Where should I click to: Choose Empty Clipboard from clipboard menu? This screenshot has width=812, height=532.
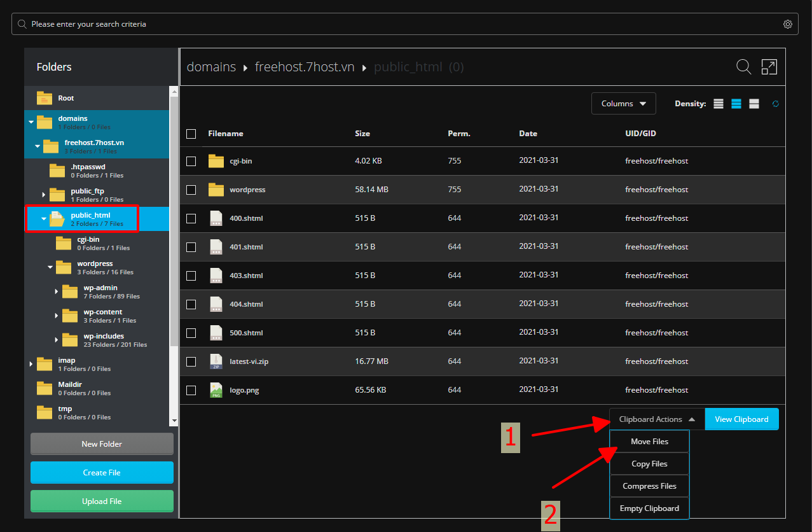pyautogui.click(x=649, y=508)
